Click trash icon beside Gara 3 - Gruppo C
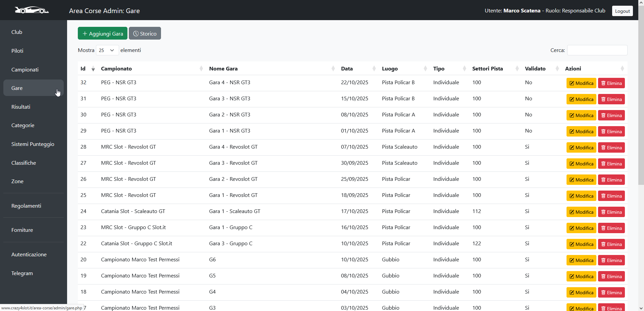The width and height of the screenshot is (644, 311). (x=603, y=244)
